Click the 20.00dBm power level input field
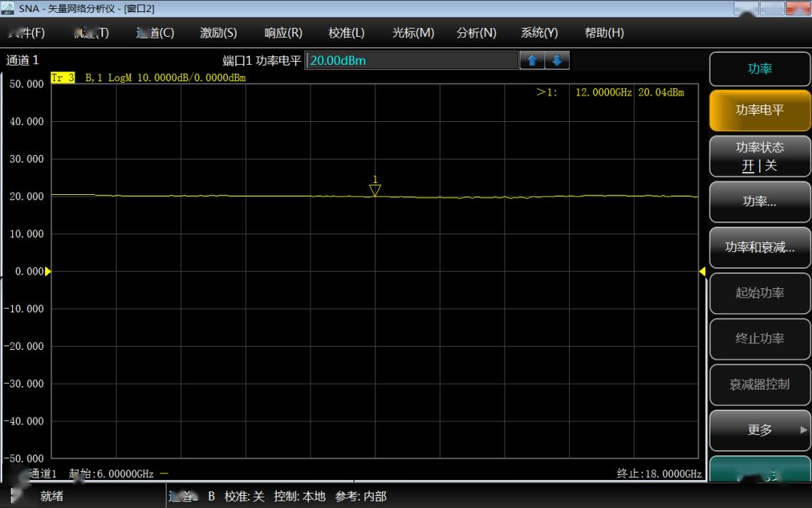 coord(412,61)
